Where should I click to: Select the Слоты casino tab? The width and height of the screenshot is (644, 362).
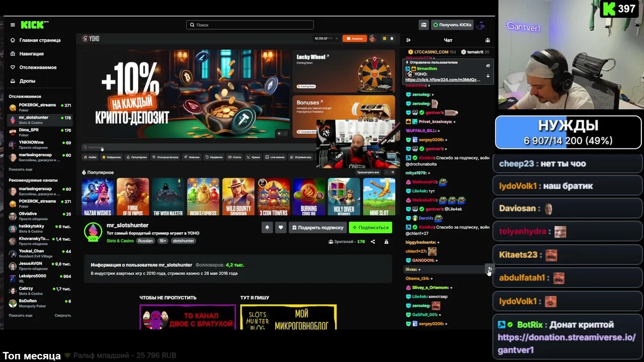tap(234, 157)
